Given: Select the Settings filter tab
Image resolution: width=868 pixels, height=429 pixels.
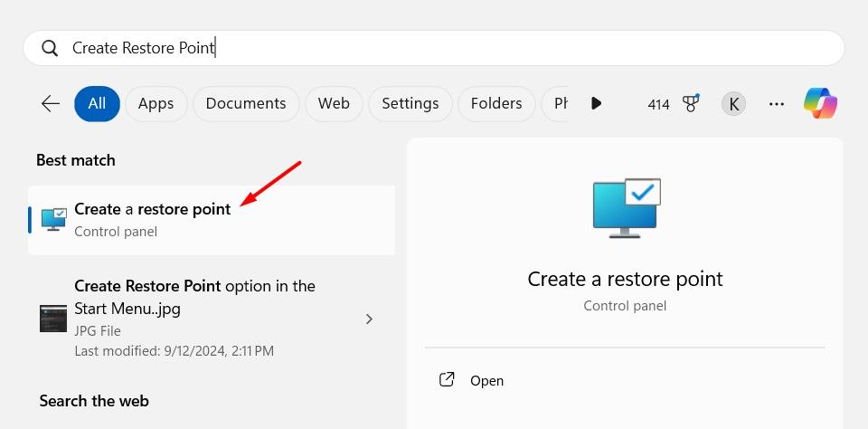Looking at the screenshot, I should click(410, 103).
